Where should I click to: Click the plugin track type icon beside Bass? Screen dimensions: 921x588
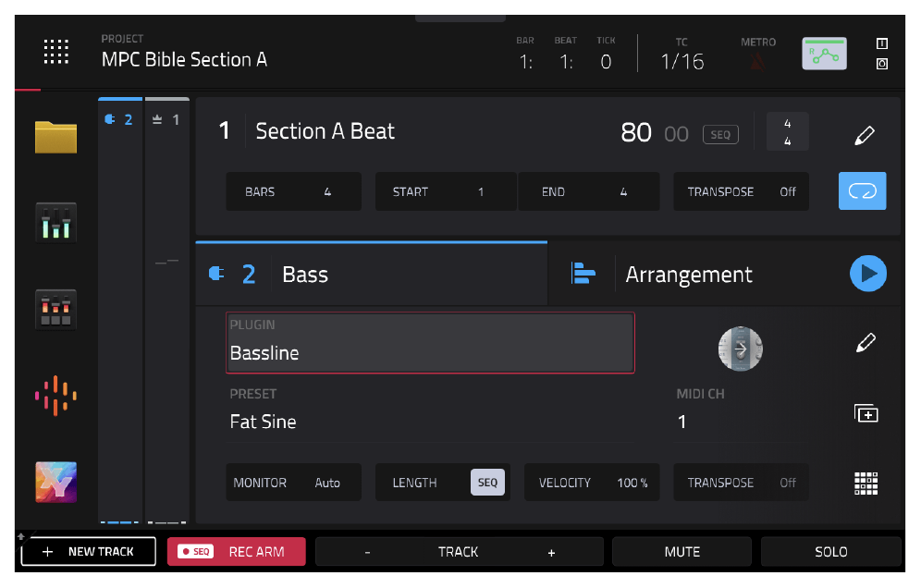coord(216,274)
